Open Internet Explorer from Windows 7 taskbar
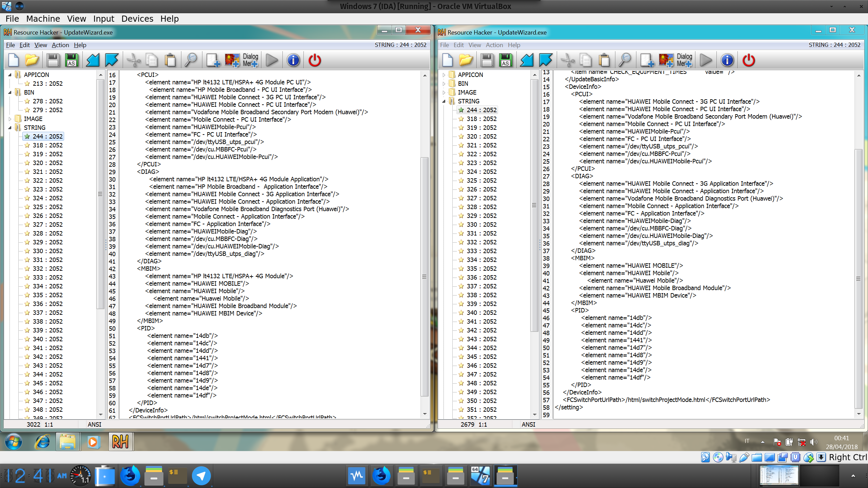Screen dimensions: 868x488 coord(42,442)
